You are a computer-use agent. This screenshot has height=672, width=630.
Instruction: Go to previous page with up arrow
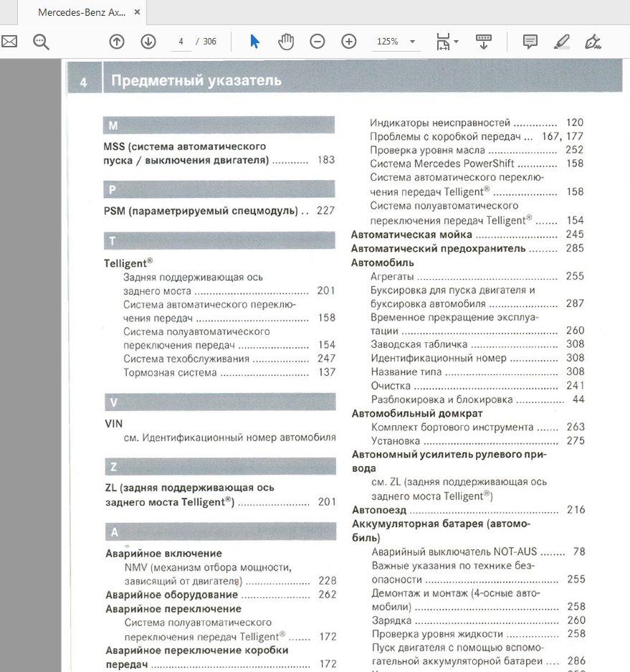(117, 42)
